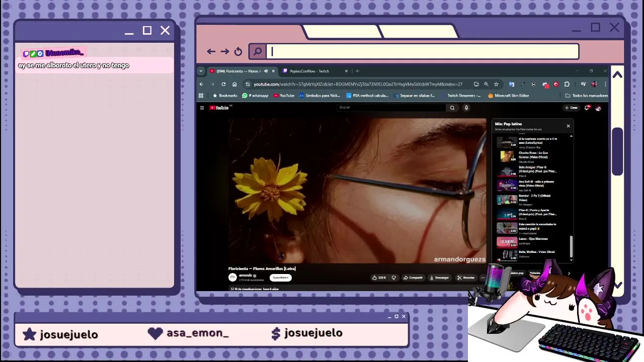Screen dimensions: 644x362
Task: Open the Twitch Streamers bookmark
Action: [x=461, y=96]
